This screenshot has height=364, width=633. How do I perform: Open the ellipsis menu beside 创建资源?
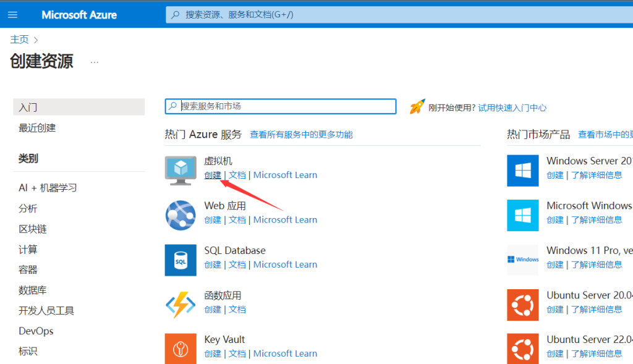(95, 62)
